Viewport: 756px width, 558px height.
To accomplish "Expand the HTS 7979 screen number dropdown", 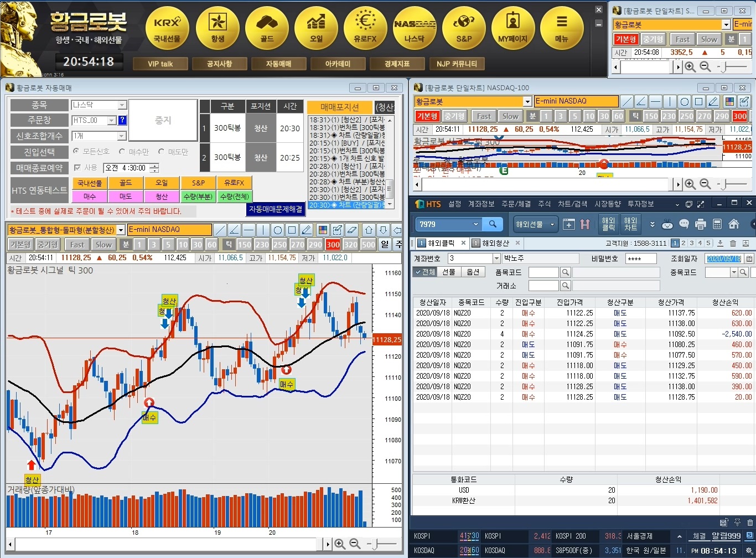I will tap(475, 224).
